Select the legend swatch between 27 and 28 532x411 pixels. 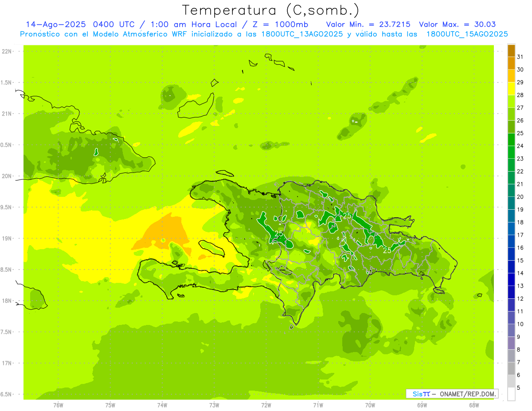click(511, 102)
